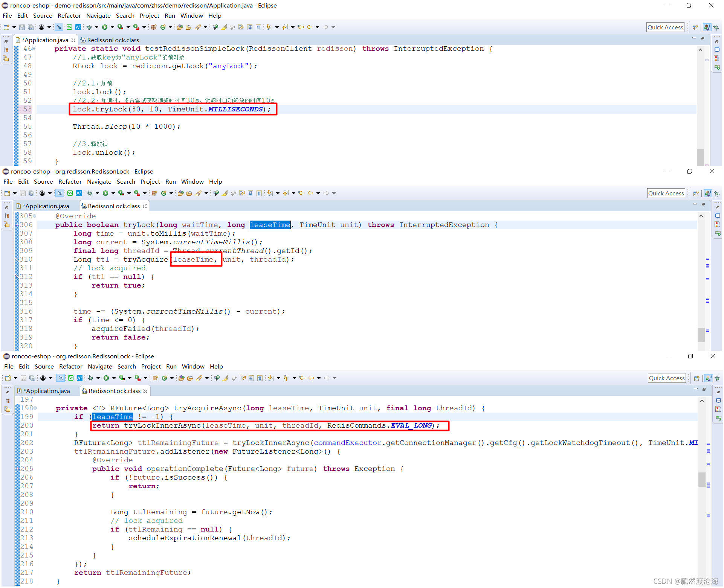Toggle Skip All Breakpoints in bottom window
This screenshot has height=588, width=724.
[61, 378]
